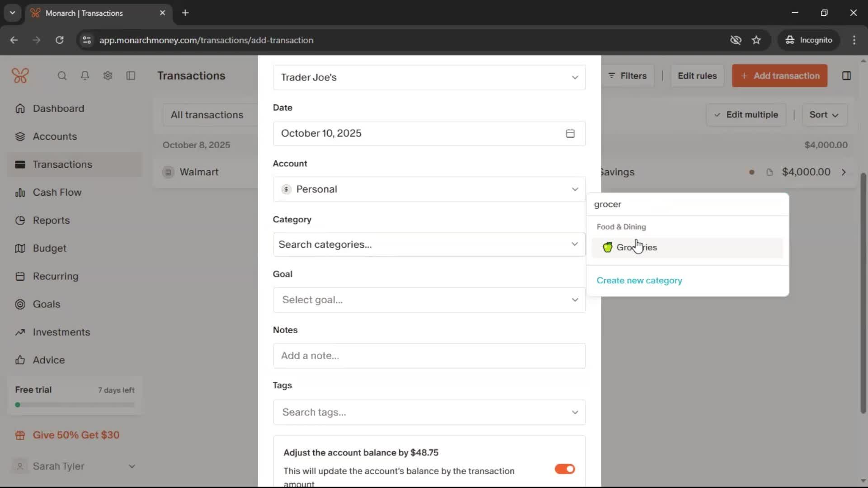Go to Cash Flow in sidebar
Screen dimensions: 868x488
[57, 192]
